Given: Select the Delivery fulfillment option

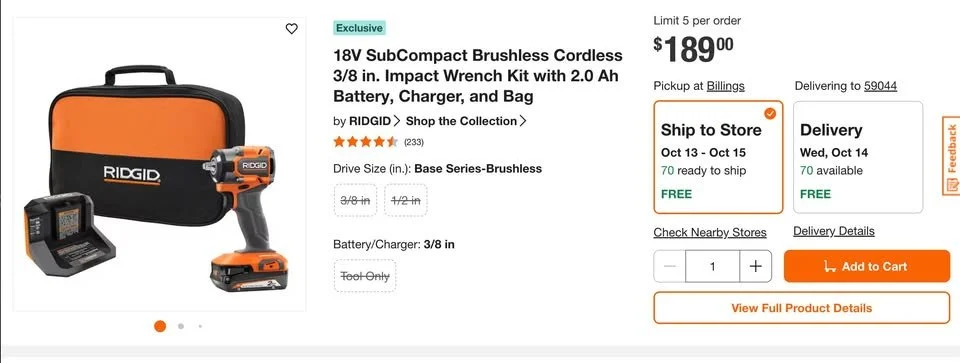Looking at the screenshot, I should pos(858,157).
